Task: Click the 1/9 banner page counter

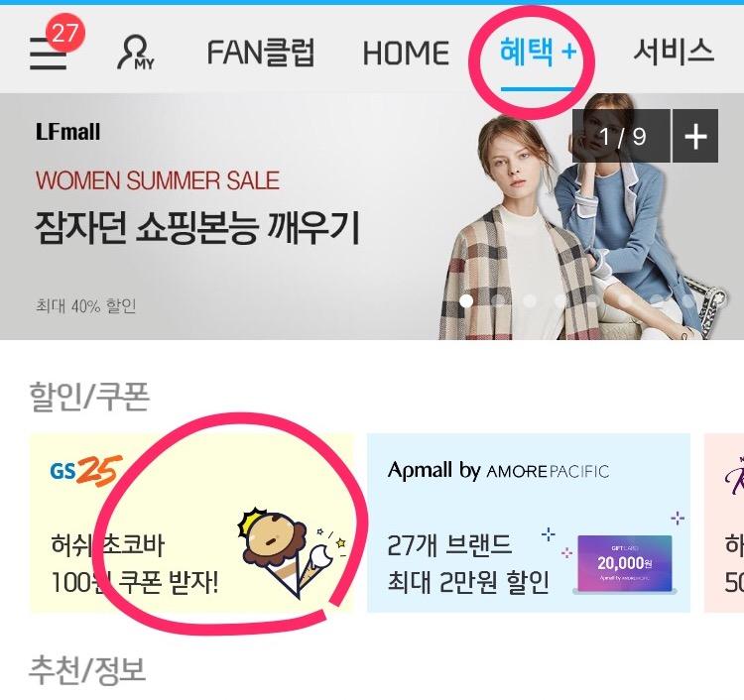Action: click(x=621, y=136)
